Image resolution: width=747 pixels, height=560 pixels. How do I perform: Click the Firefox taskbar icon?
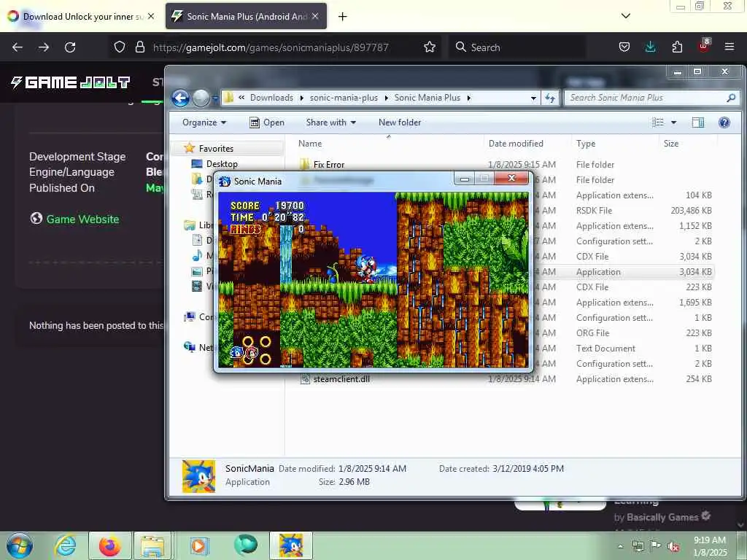coord(109,545)
